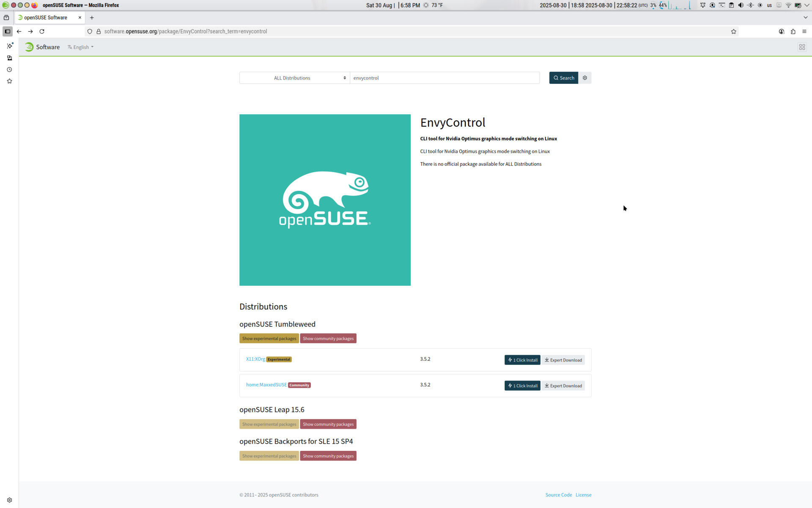
Task: Select the openSUSE Software tab
Action: tap(46, 17)
